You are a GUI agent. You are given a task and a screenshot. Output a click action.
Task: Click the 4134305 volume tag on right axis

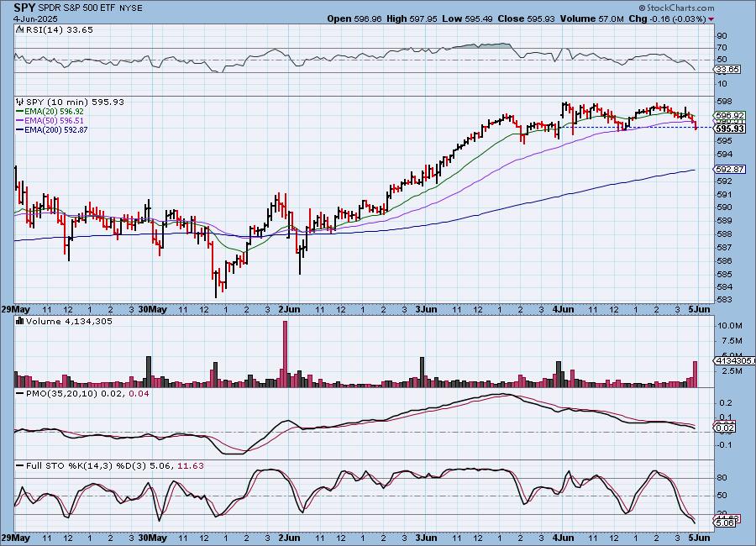click(734, 361)
